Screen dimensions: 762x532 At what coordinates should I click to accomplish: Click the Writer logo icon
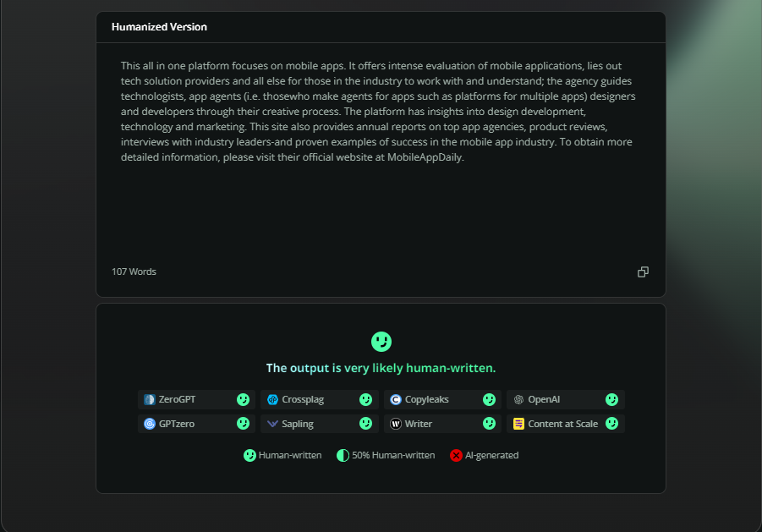click(x=396, y=424)
